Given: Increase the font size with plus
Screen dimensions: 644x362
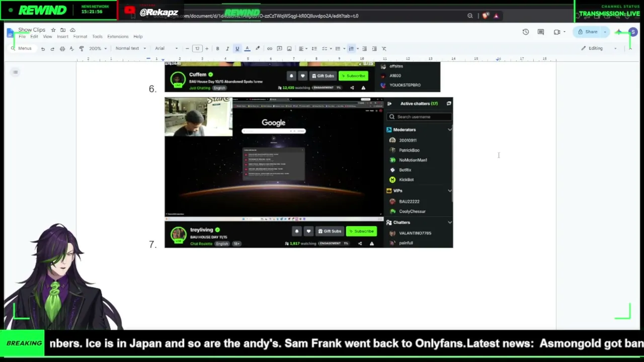Looking at the screenshot, I should tap(206, 49).
